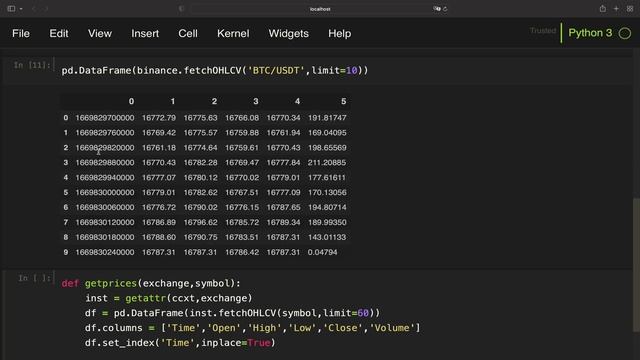Click the value 177.61611 in row 4

[x=327, y=178]
